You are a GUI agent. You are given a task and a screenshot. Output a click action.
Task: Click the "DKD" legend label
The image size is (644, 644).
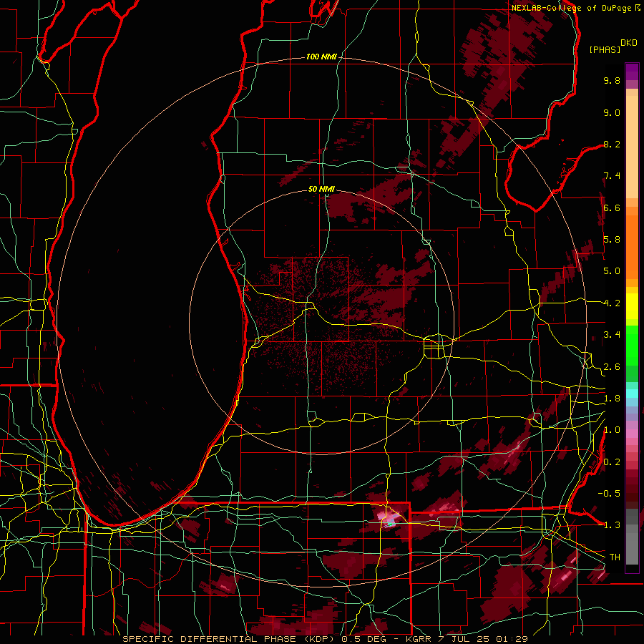629,43
